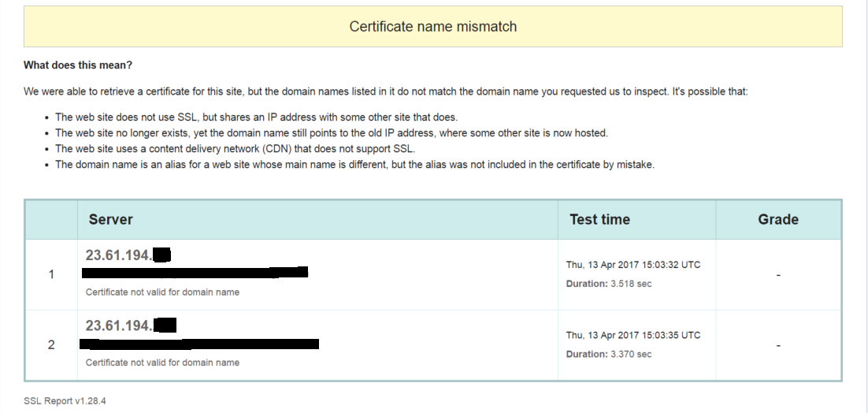Click the Server column header

pyautogui.click(x=110, y=219)
